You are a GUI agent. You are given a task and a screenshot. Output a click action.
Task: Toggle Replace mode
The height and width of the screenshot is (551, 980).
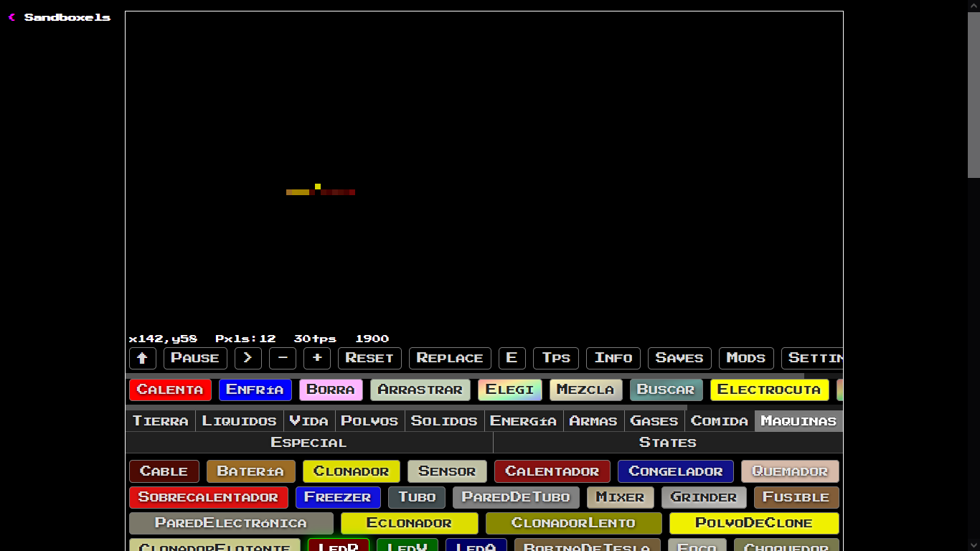click(x=450, y=358)
